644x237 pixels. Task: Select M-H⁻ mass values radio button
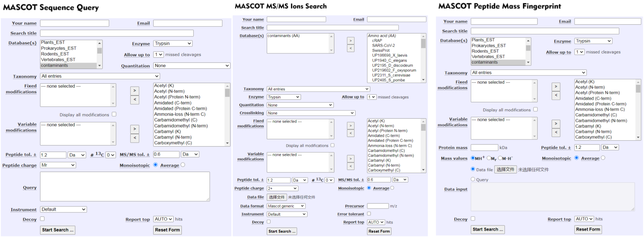point(500,158)
